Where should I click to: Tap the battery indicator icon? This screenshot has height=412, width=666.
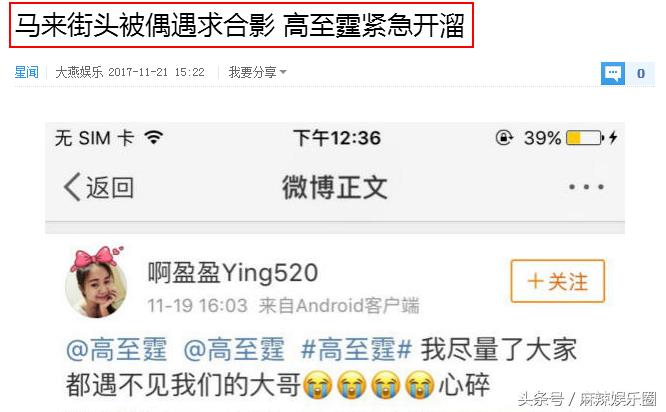585,138
